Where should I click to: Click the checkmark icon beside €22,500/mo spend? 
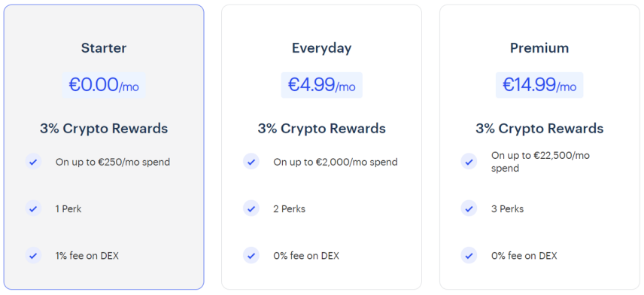coord(469,162)
